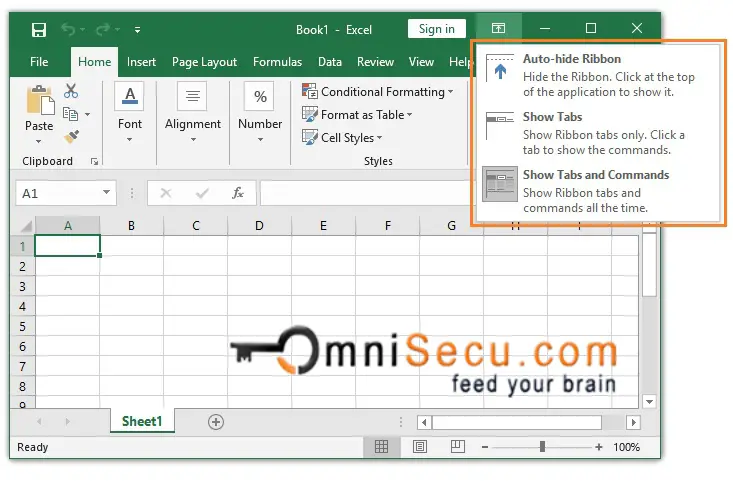Click cell A1
Screen dimensions: 733x481
pyautogui.click(x=67, y=246)
